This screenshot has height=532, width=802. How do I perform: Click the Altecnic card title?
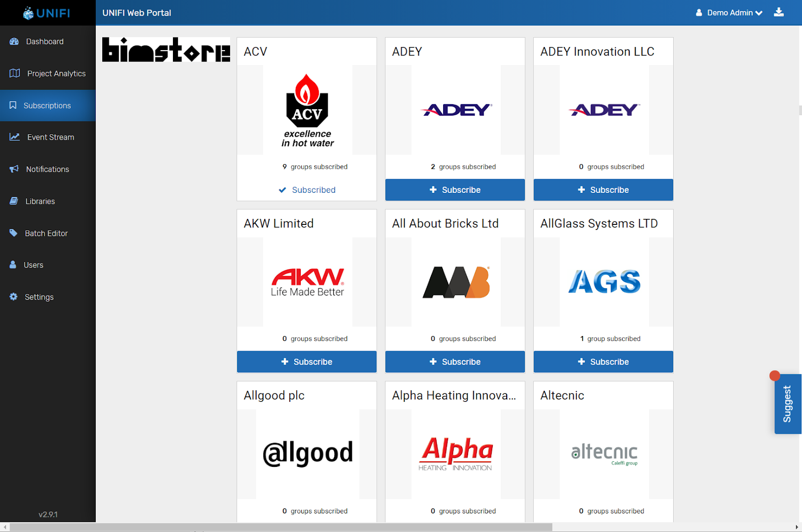pyautogui.click(x=562, y=396)
